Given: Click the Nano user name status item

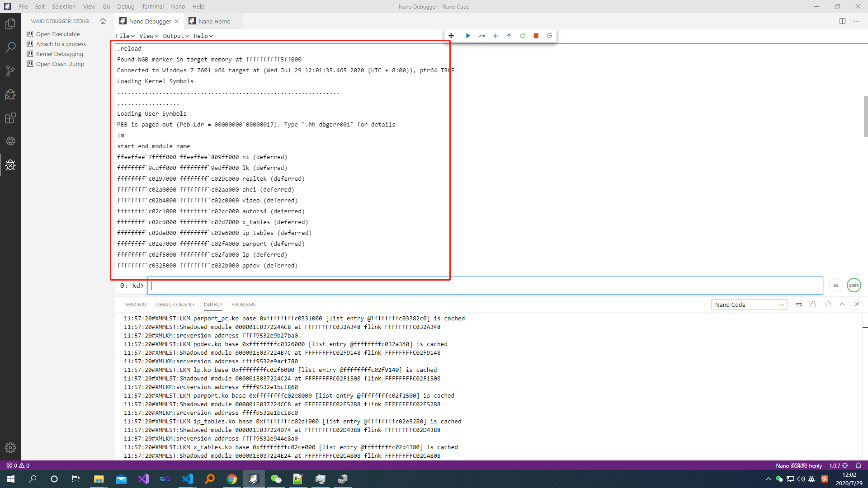Looking at the screenshot, I should pyautogui.click(x=799, y=465).
